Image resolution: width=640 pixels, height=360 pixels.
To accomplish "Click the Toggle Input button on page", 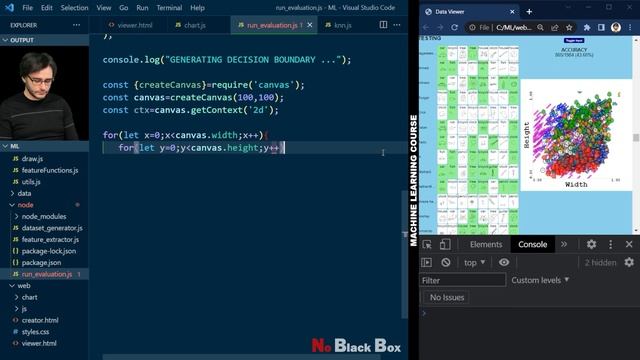I will coord(574,40).
